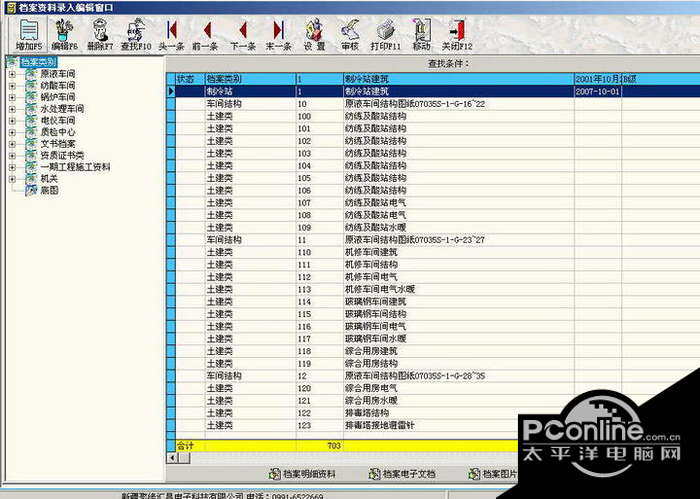Expand the 电仪车间 tree node
The height and width of the screenshot is (499, 700).
pyautogui.click(x=12, y=121)
